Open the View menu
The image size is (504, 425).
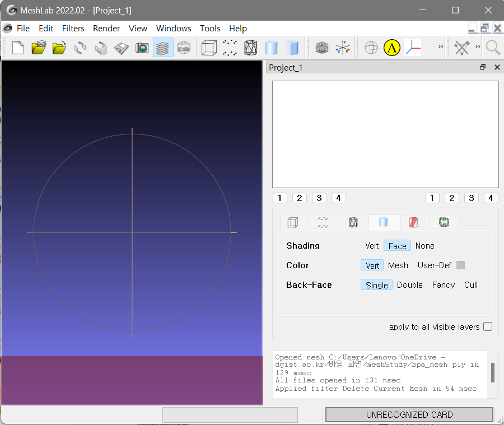click(138, 29)
